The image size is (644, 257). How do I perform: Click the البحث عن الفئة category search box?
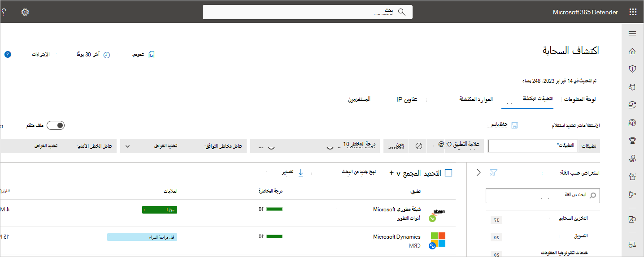(x=543, y=196)
